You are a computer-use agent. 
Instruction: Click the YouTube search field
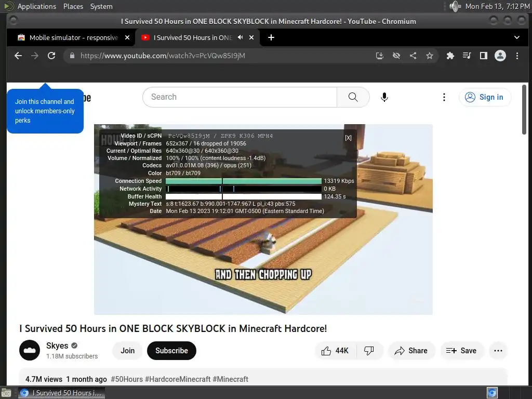pos(240,97)
